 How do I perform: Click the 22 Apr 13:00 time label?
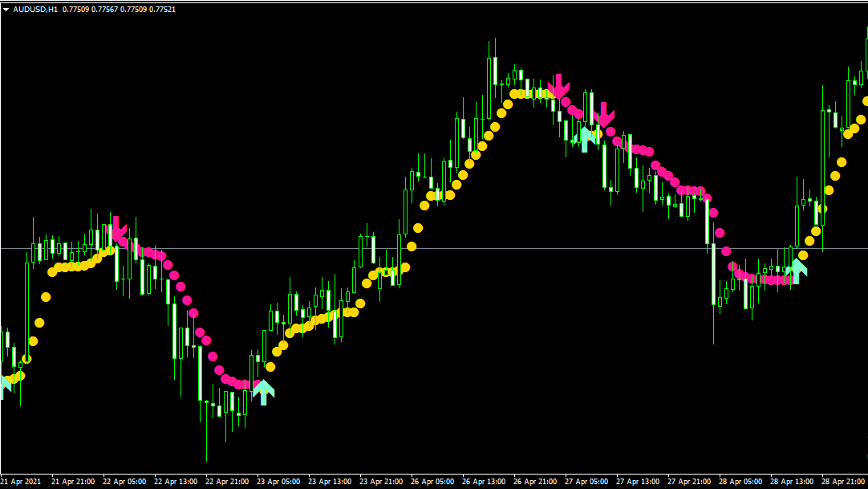[x=176, y=482]
